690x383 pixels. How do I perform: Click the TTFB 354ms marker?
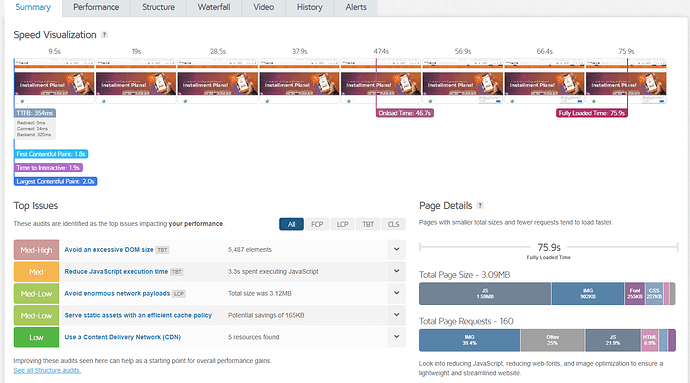pos(35,113)
